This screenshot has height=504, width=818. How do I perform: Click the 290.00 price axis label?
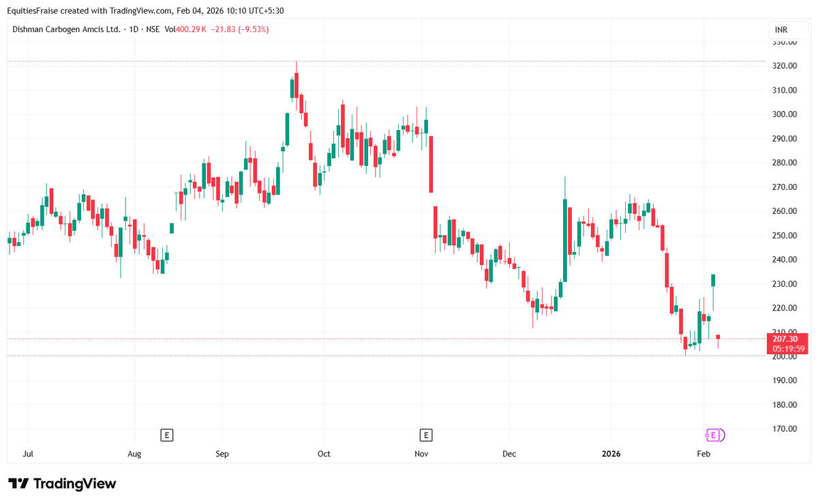pyautogui.click(x=786, y=139)
